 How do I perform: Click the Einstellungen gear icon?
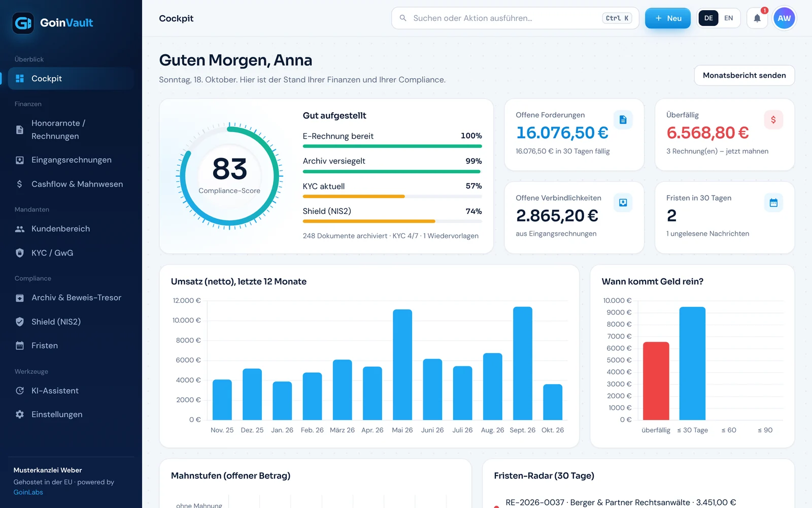20,415
